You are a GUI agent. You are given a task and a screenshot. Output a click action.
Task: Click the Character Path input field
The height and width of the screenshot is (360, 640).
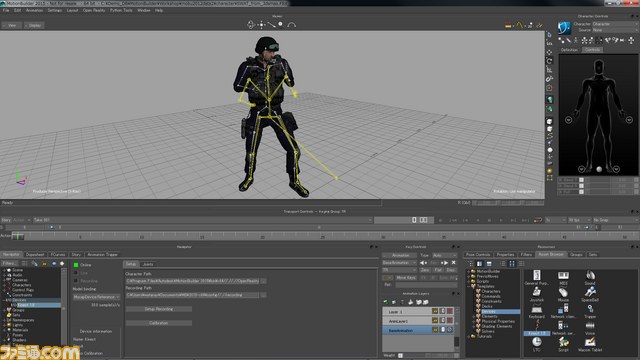(x=193, y=281)
